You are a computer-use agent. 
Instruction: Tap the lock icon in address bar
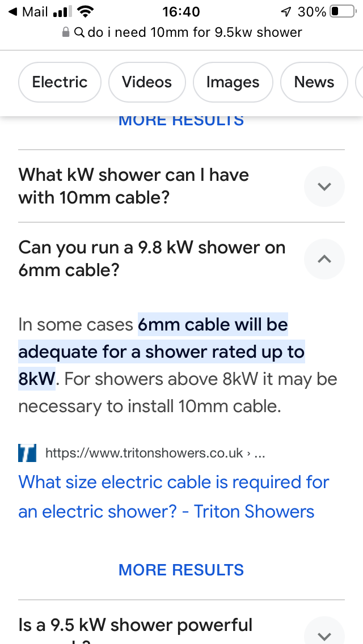coord(66,33)
